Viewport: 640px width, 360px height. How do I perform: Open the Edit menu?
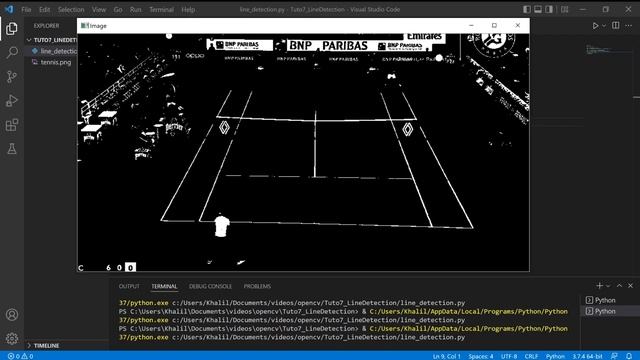coord(44,9)
